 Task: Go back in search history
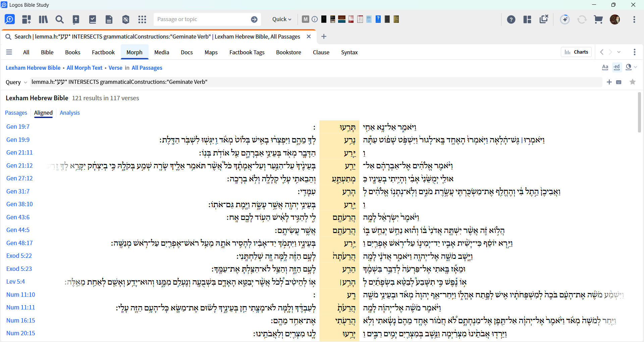coord(602,52)
